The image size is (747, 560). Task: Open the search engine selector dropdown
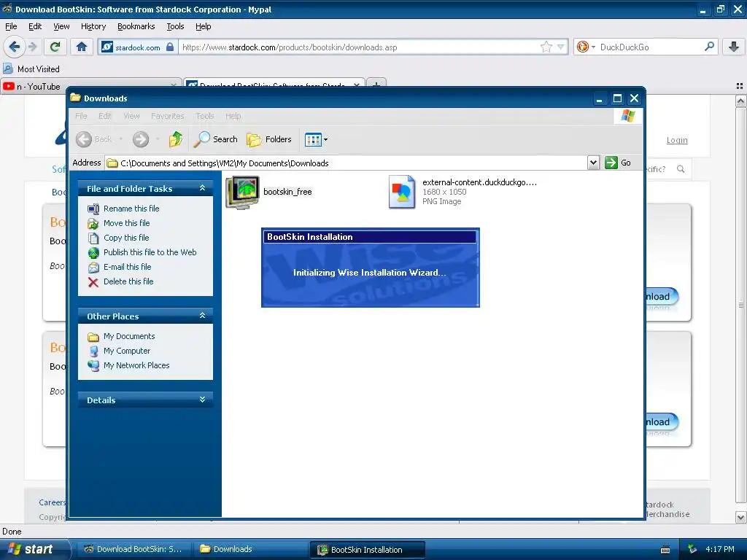point(594,47)
